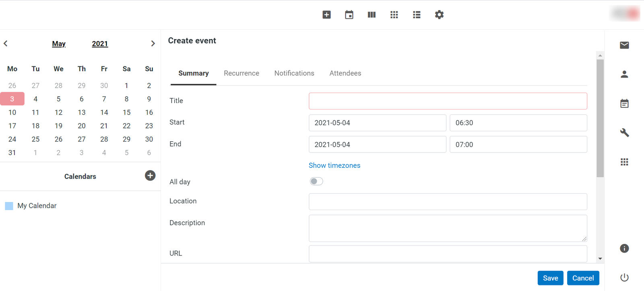Viewport: 644px width, 291px height.
Task: Toggle the All day switch
Action: [x=316, y=182]
